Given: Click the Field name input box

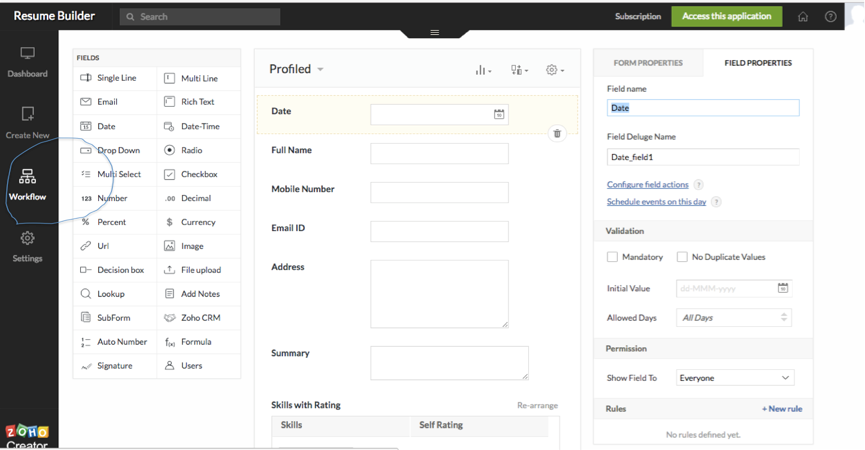Looking at the screenshot, I should click(703, 108).
